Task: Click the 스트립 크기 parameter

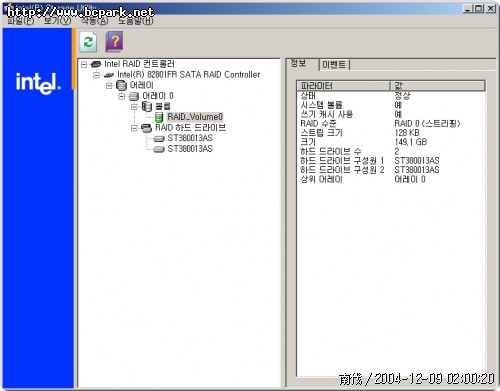Action: pyautogui.click(x=321, y=133)
